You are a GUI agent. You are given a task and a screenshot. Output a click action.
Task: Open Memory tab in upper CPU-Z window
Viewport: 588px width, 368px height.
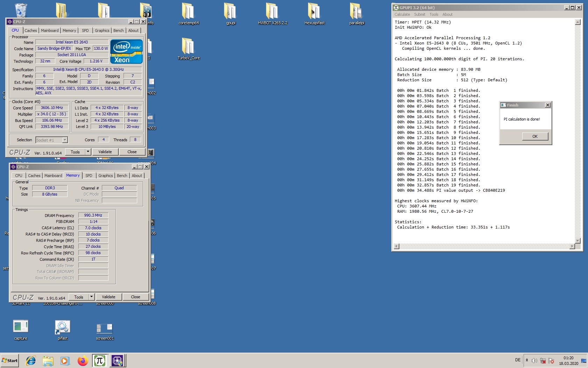pos(69,30)
